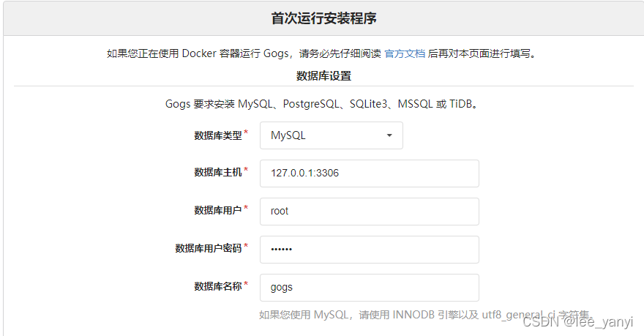Select the sentence listing MySQL, PostgreSQL, SQLite3
The width and height of the screenshot is (644, 336).
tap(323, 104)
